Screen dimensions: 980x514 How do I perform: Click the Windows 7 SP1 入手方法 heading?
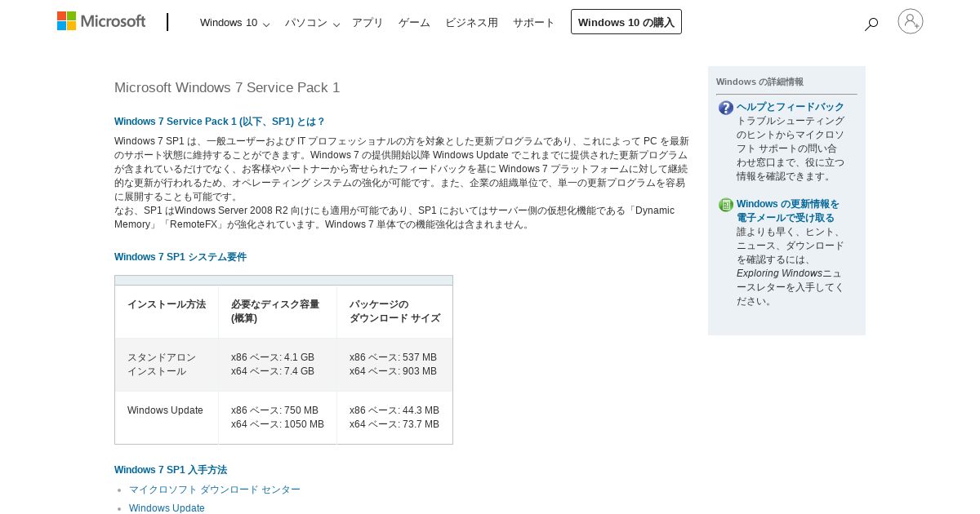coord(171,470)
